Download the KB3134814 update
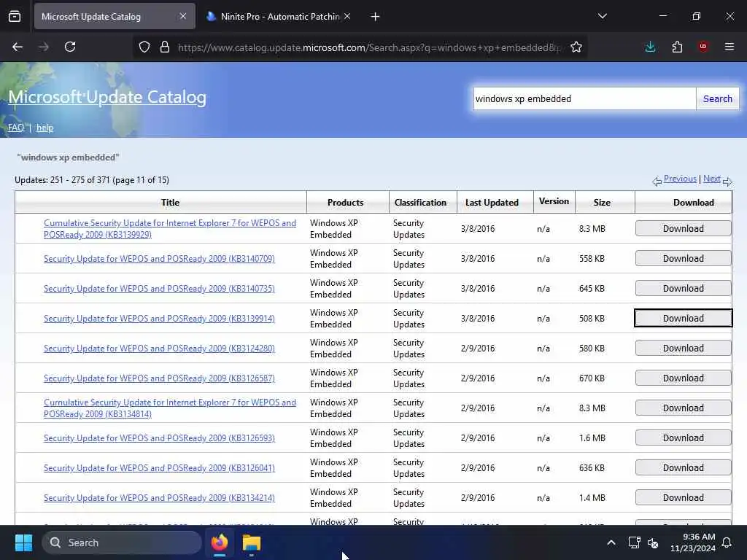The width and height of the screenshot is (747, 560). point(683,408)
